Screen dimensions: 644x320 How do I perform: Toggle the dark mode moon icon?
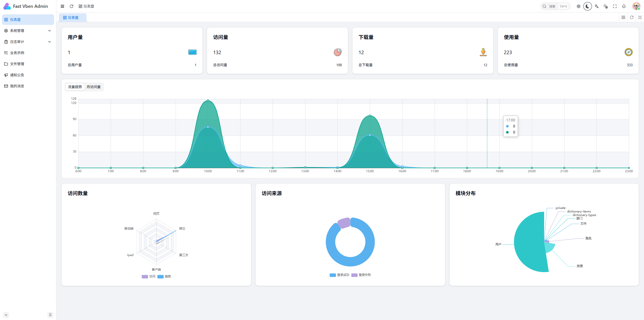[x=587, y=6]
